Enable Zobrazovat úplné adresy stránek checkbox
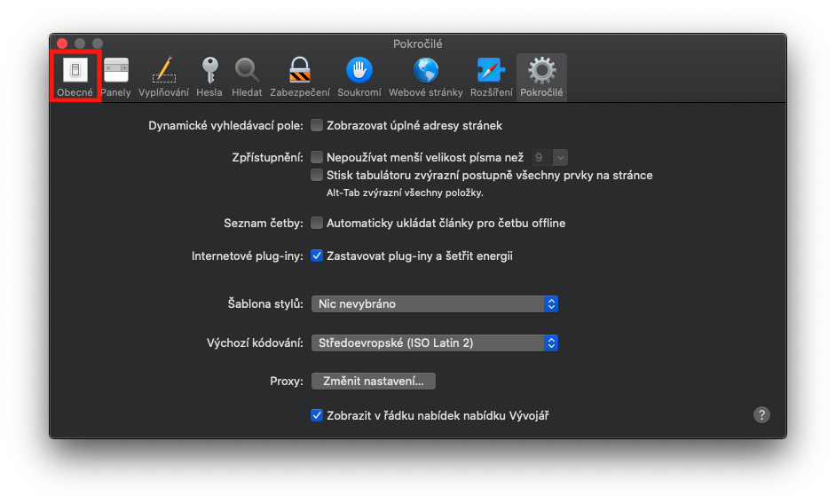The width and height of the screenshot is (836, 504). click(317, 125)
